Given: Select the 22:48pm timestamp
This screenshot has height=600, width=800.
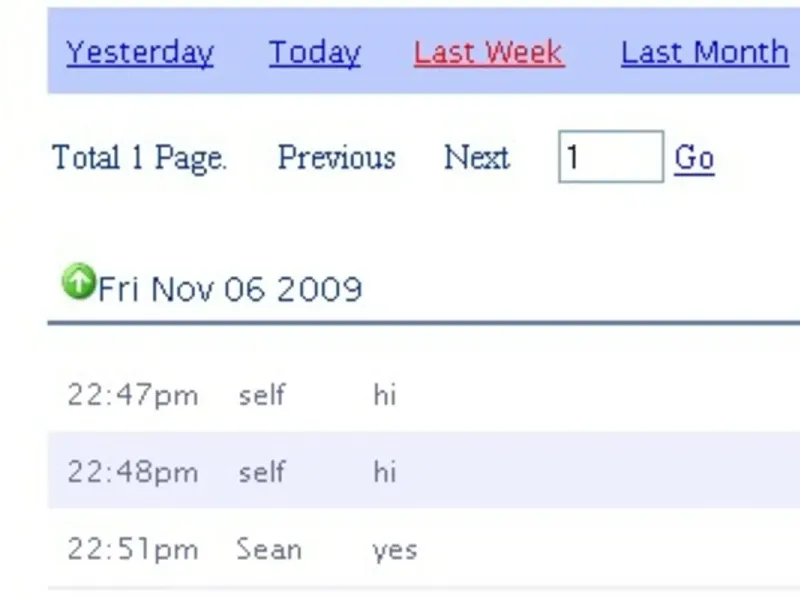Looking at the screenshot, I should click(133, 472).
